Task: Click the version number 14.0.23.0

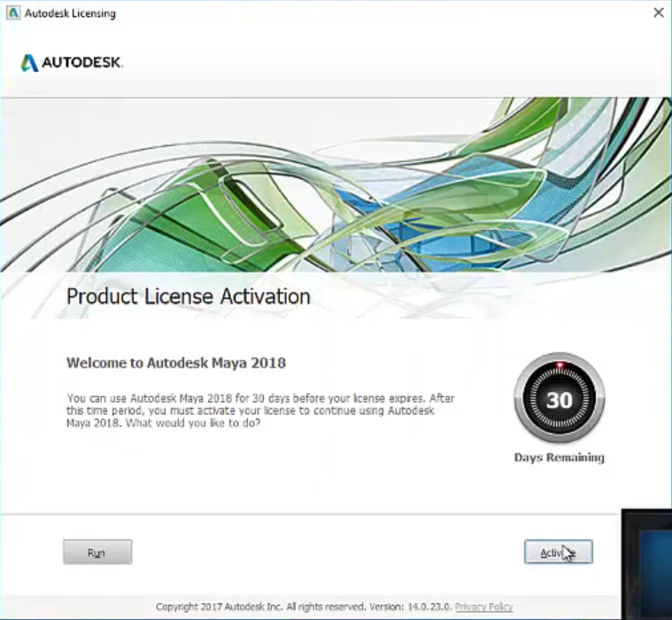Action: pyautogui.click(x=429, y=607)
